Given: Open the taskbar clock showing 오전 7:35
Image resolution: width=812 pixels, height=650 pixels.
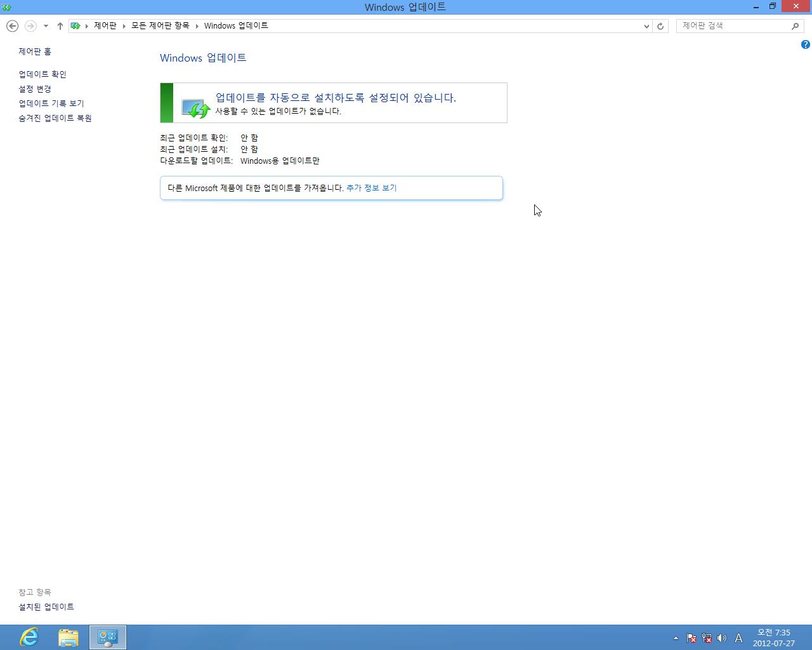Looking at the screenshot, I should click(774, 638).
